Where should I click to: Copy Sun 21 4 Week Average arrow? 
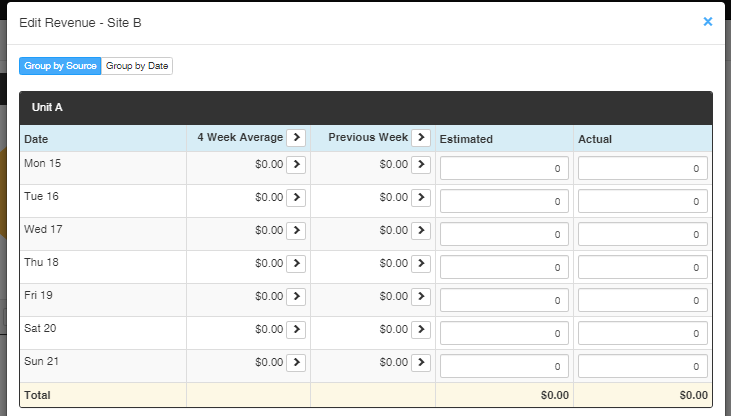tap(296, 363)
